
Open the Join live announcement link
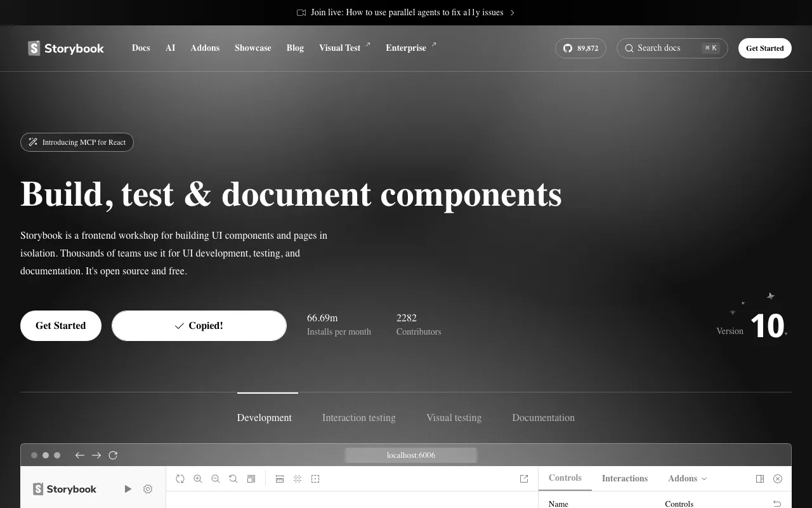[406, 13]
